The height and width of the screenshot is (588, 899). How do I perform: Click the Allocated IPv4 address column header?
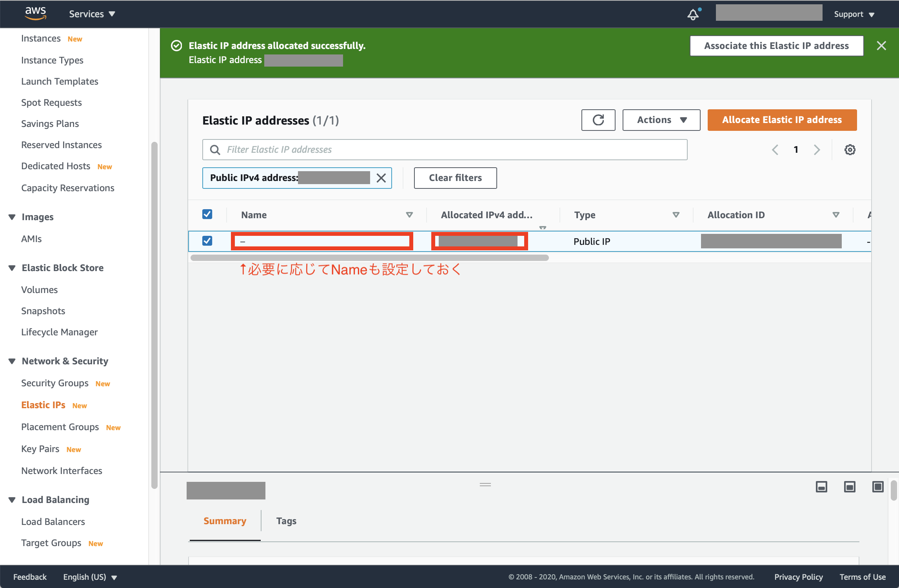tap(487, 215)
